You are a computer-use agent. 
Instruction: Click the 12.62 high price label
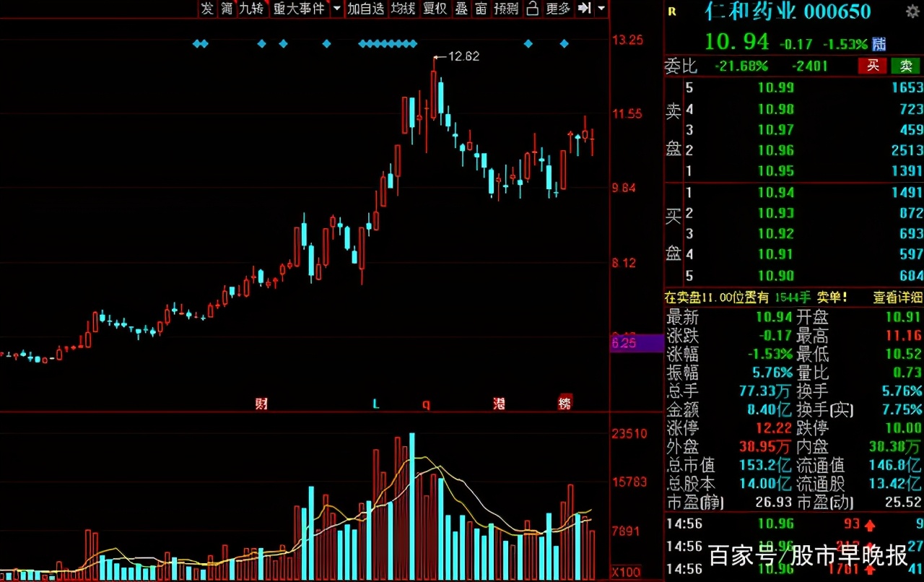(463, 56)
